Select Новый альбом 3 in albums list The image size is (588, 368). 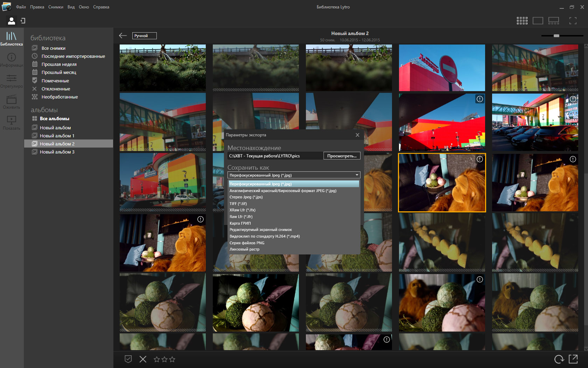point(57,152)
